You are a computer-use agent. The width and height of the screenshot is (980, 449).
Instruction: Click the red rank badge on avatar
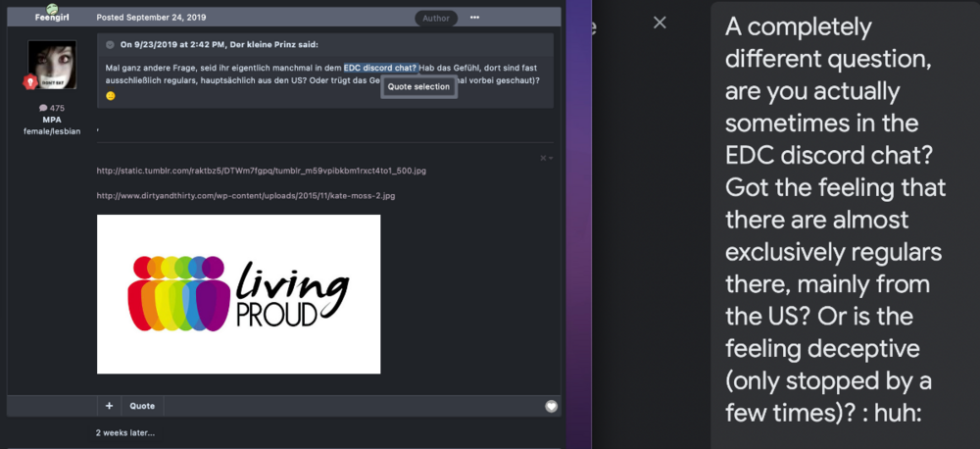point(30,81)
